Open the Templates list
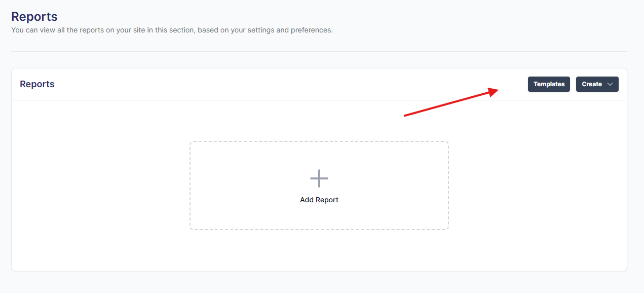Image resolution: width=644 pixels, height=293 pixels. pyautogui.click(x=549, y=84)
